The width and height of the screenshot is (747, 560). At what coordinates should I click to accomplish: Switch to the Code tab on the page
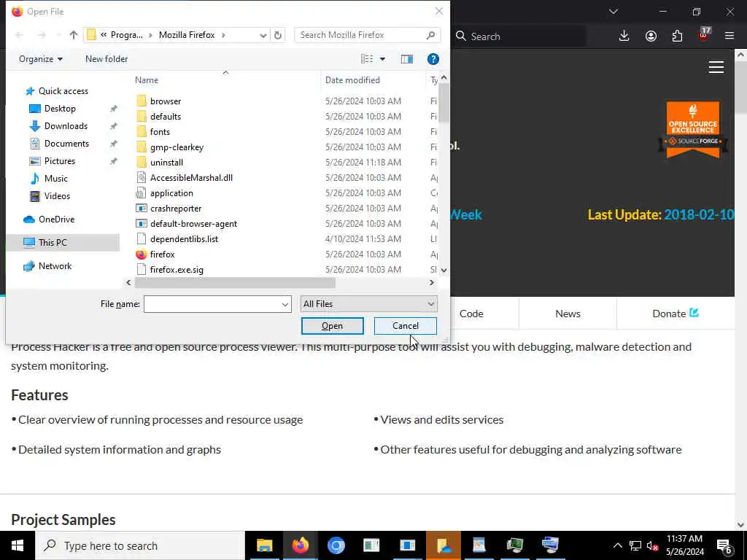(x=471, y=314)
